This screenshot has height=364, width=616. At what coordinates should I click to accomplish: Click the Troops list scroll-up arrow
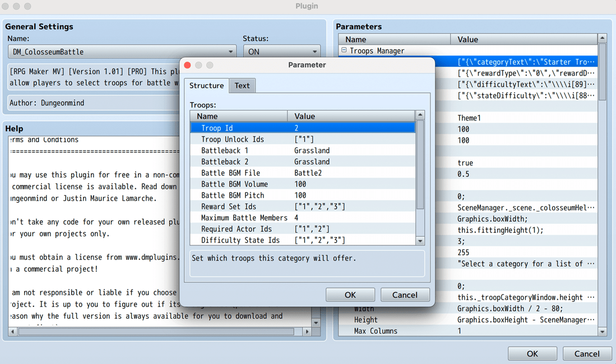[420, 115]
